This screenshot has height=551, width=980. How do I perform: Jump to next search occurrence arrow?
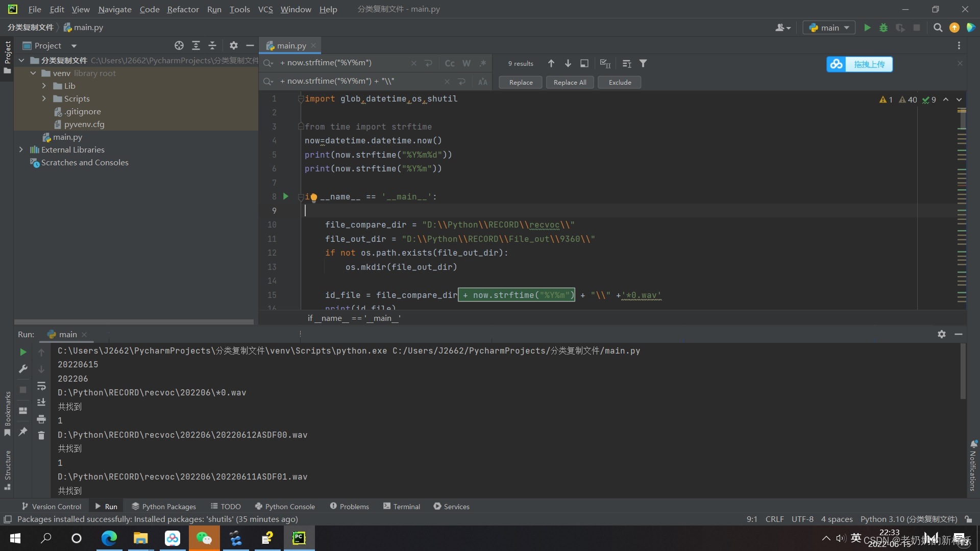[x=568, y=63]
